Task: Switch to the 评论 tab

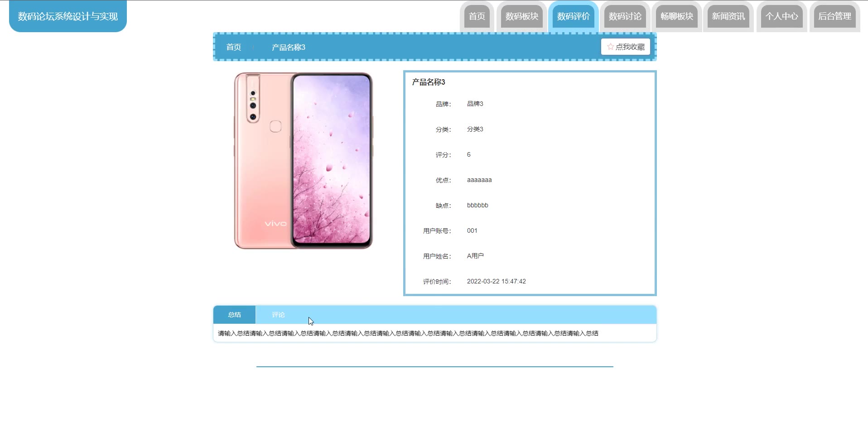Action: [x=278, y=315]
